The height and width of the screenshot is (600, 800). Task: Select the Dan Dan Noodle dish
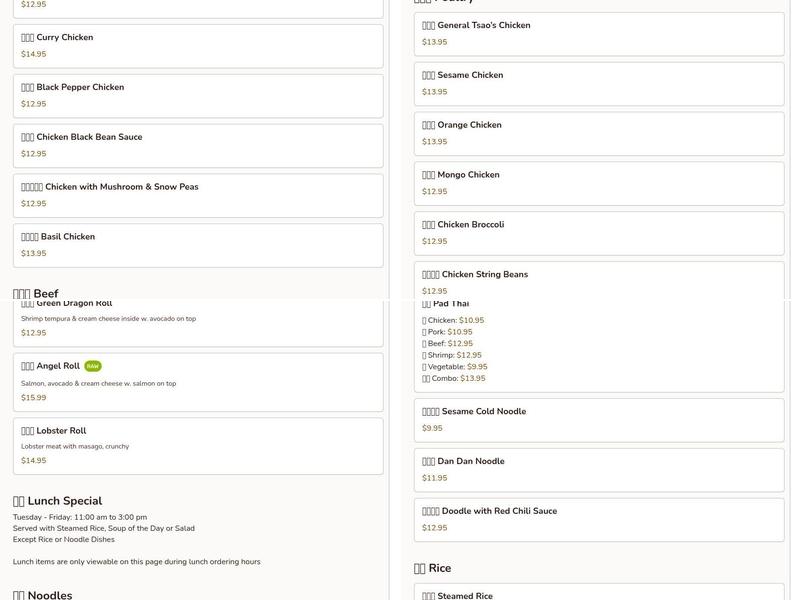coord(598,470)
